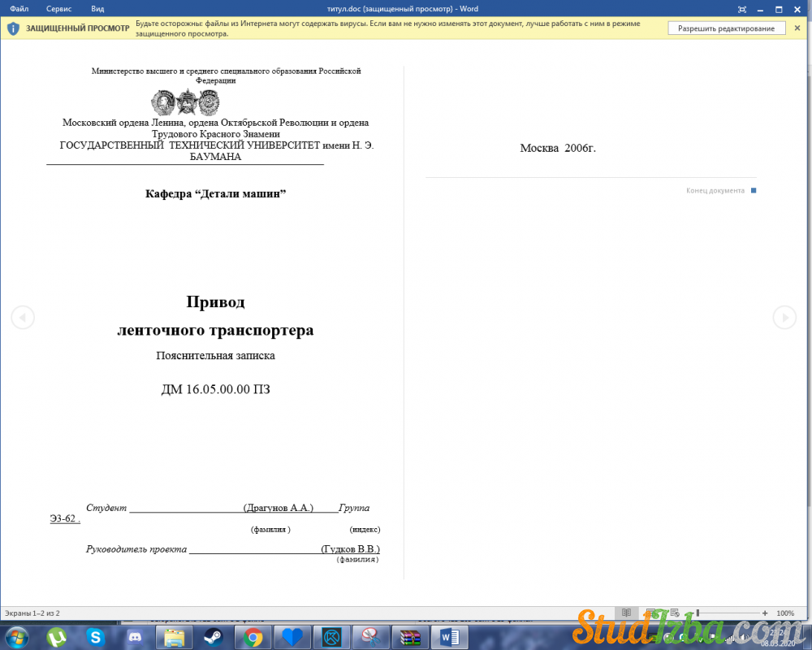Toggle auto-hide reading toolbar icon

(x=741, y=9)
